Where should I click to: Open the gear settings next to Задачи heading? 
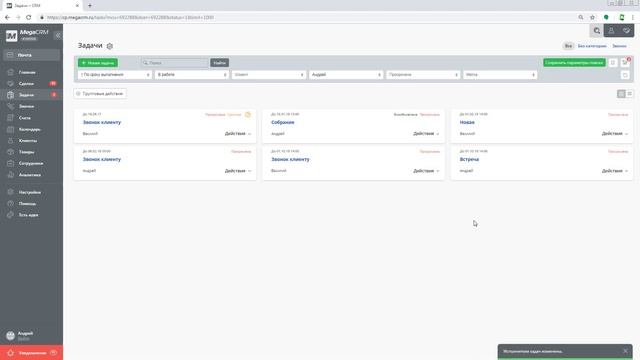tap(110, 46)
